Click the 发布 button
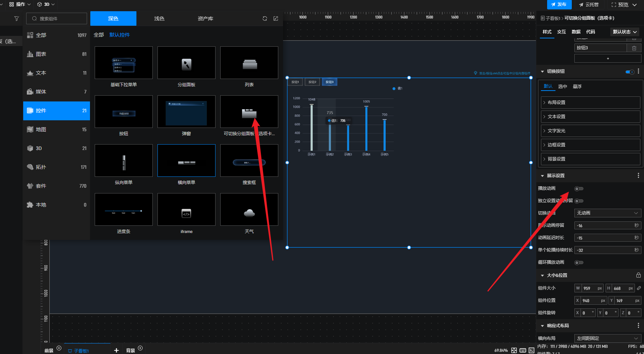 (559, 4)
